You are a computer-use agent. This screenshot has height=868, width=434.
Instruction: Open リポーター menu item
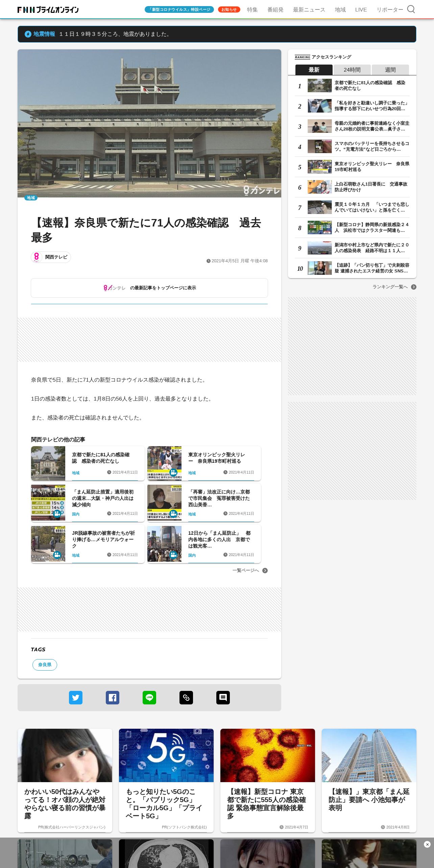click(390, 10)
